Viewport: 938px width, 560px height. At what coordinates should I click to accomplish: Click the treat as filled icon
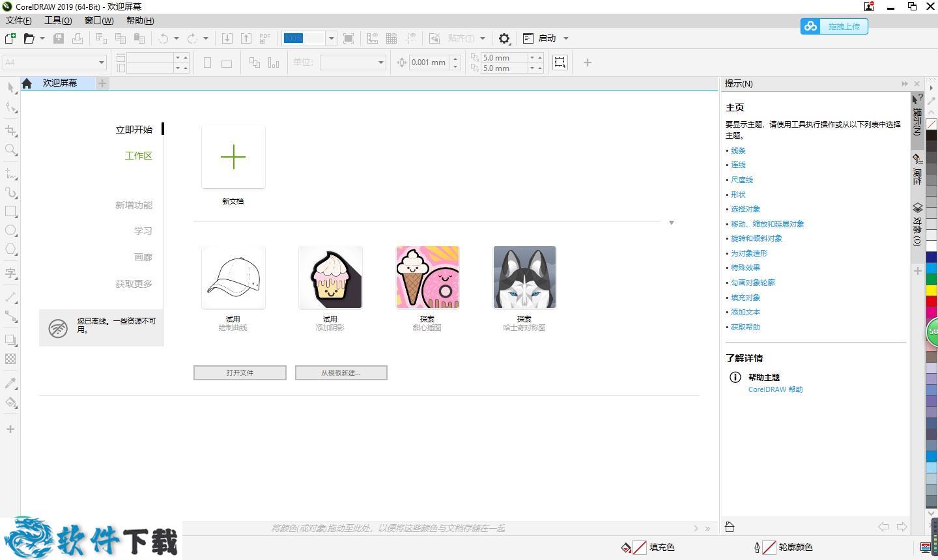tap(560, 63)
